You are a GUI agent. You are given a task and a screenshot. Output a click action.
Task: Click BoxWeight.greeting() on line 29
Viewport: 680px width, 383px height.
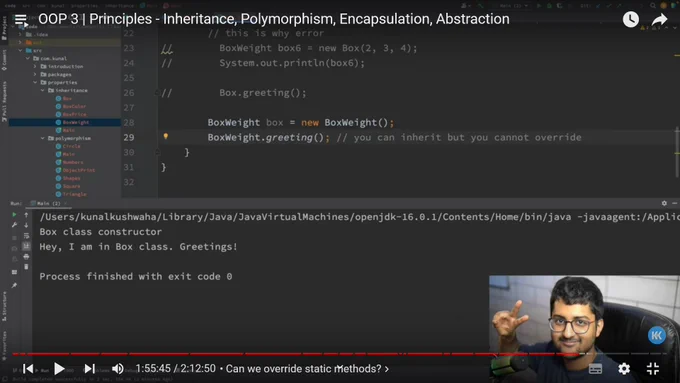pos(268,137)
